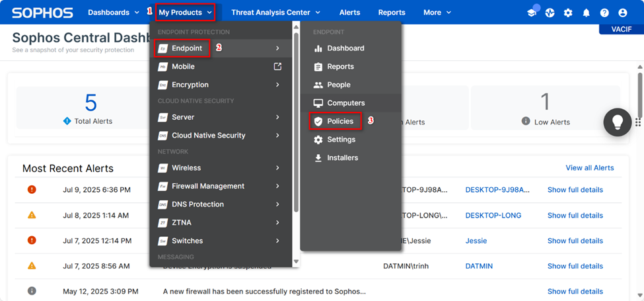Open the Threat Analysis Center dropdown
Viewport: 644px width, 301px height.
tap(275, 13)
